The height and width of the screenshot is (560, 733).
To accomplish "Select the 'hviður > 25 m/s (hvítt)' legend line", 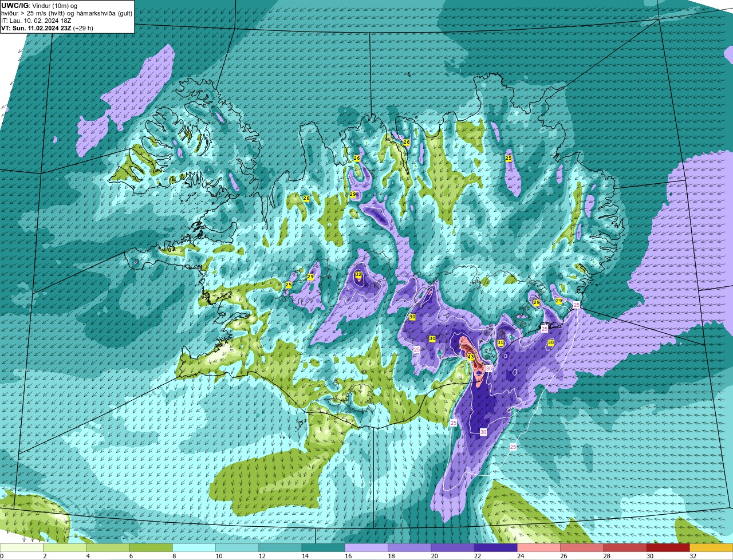I will 66,13.
